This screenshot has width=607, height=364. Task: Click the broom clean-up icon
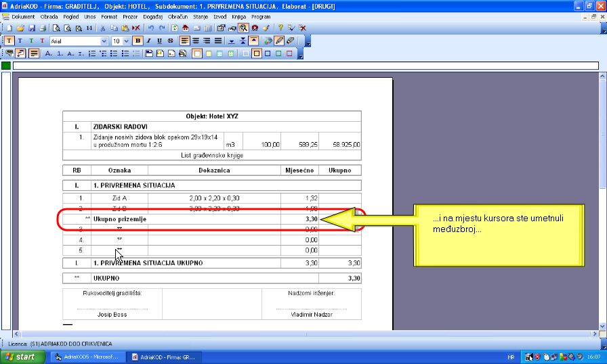click(x=266, y=28)
